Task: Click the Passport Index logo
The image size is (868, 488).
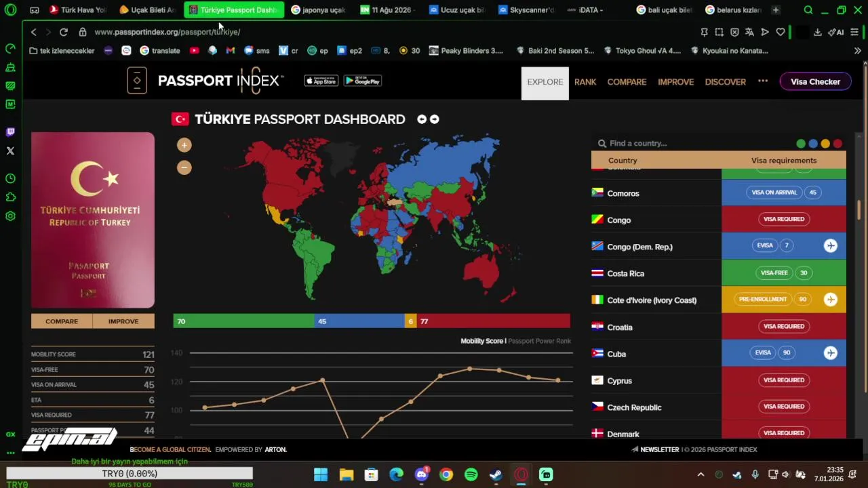Action: [205, 81]
